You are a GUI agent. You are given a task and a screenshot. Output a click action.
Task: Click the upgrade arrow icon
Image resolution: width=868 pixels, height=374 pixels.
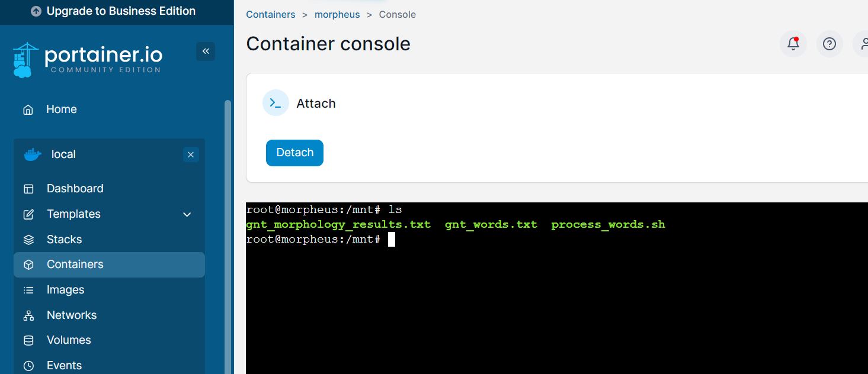36,11
